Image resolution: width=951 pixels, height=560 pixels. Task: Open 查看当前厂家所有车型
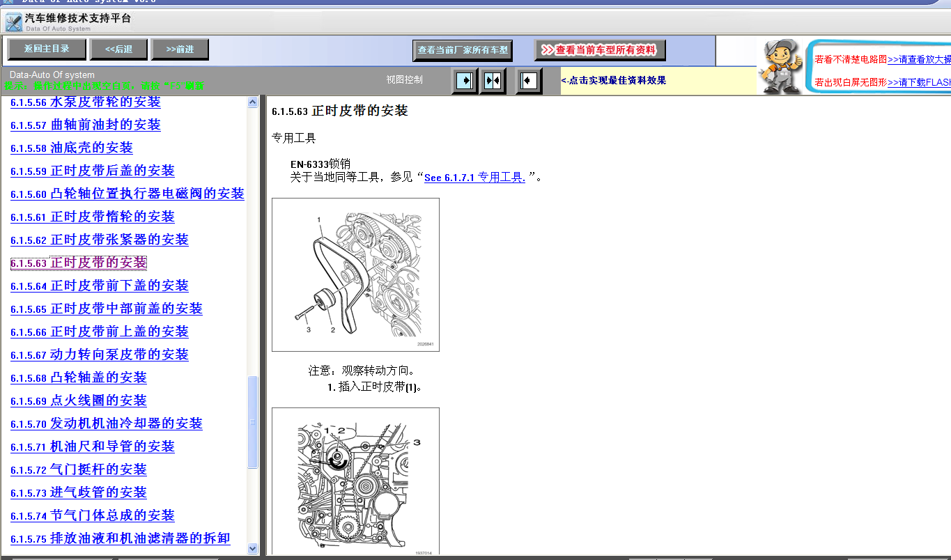click(x=463, y=50)
